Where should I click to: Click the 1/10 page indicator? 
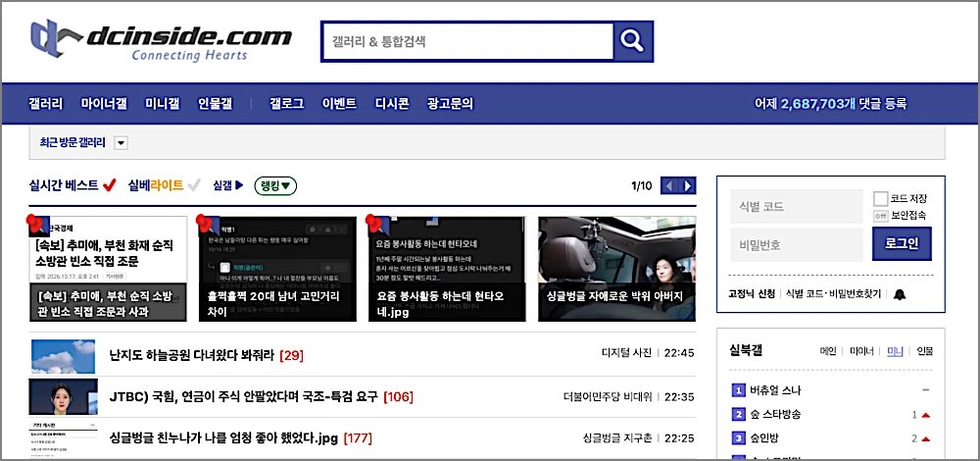641,185
